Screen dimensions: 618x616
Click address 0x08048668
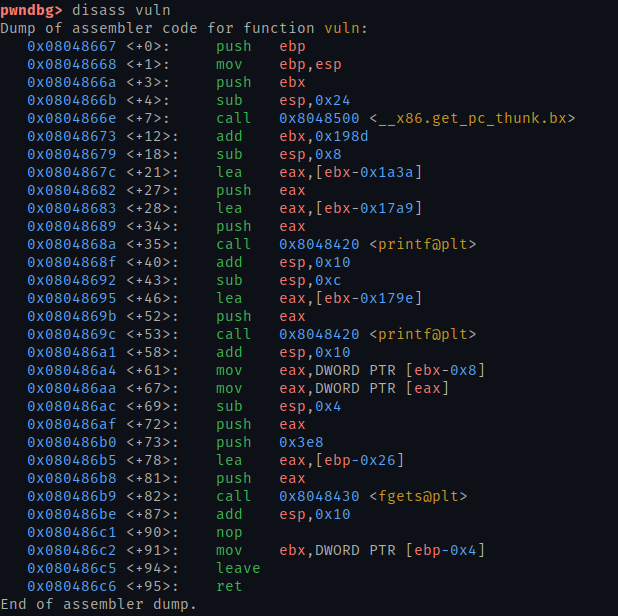click(x=72, y=64)
